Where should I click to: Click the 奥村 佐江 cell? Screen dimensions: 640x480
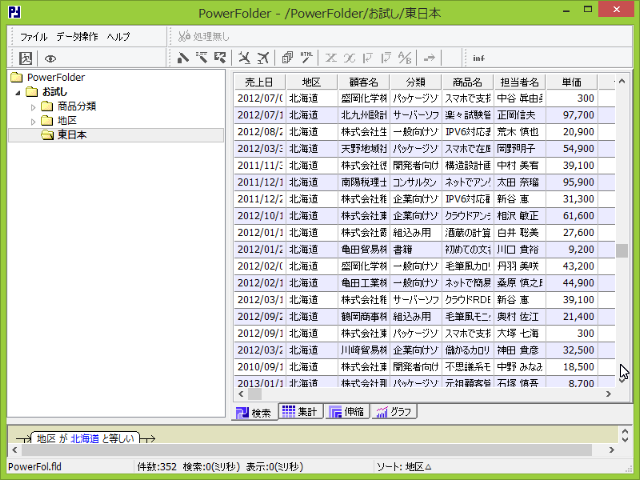pyautogui.click(x=520, y=317)
